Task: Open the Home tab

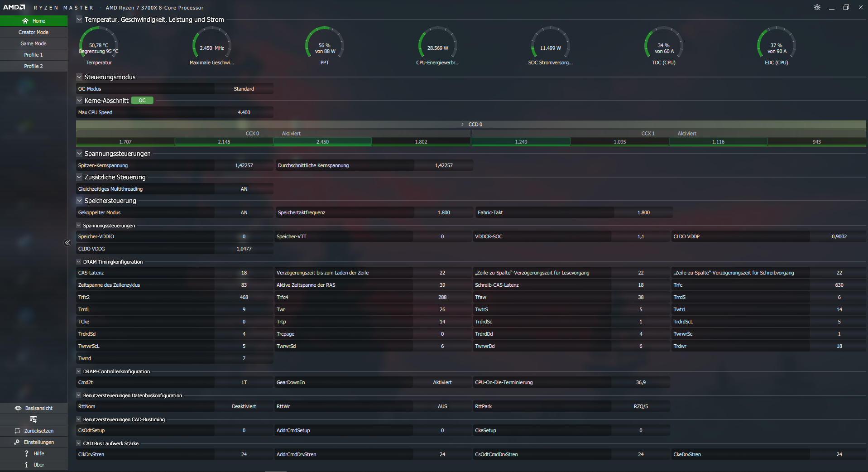Action: click(34, 21)
